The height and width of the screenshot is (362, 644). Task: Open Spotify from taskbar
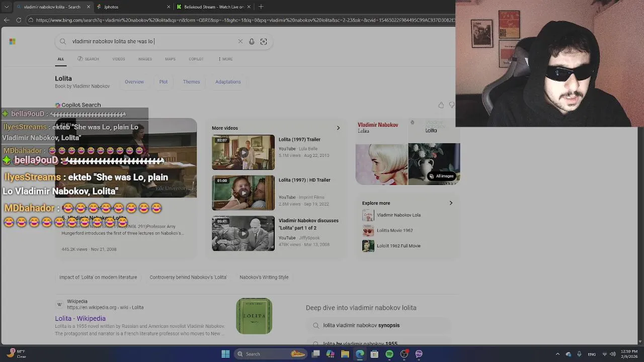point(389,354)
